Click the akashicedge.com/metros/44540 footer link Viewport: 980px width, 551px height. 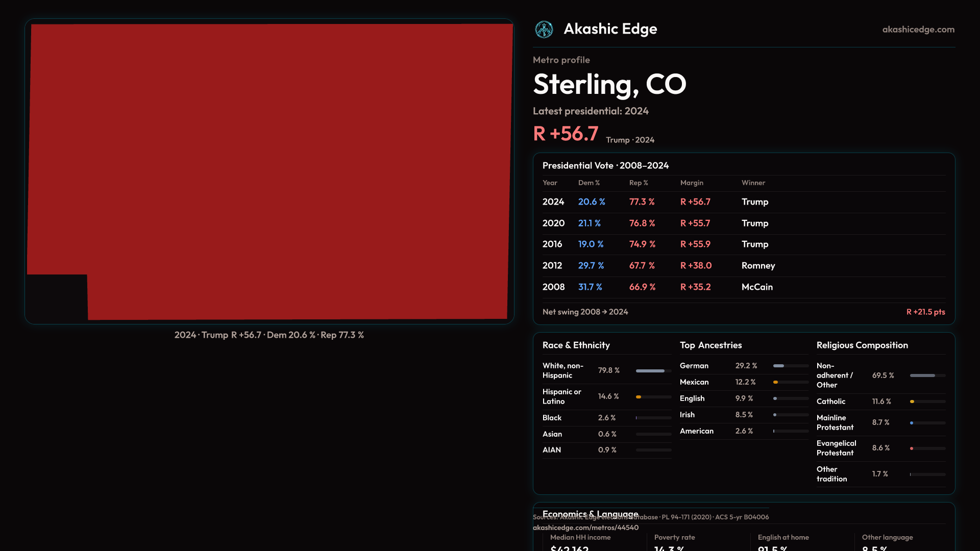(x=585, y=528)
